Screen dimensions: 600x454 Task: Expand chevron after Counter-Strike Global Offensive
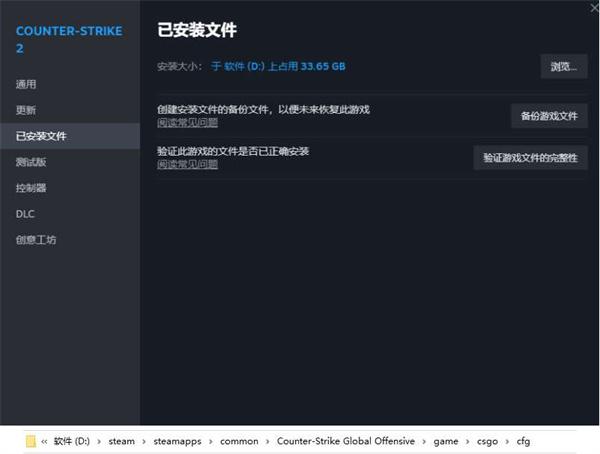pyautogui.click(x=424, y=442)
